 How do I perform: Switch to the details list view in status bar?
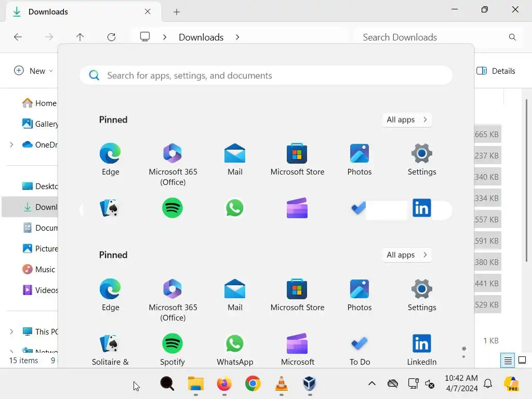click(508, 361)
